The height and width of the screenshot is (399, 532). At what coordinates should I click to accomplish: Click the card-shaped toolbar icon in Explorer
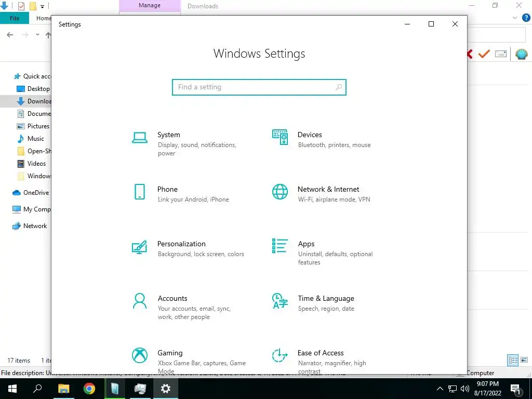tap(501, 54)
